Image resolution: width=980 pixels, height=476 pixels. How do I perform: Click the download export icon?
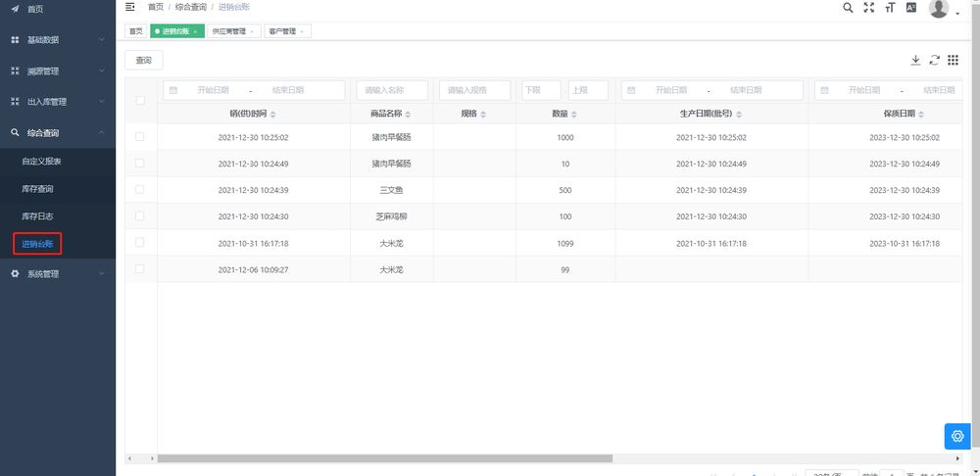pyautogui.click(x=915, y=60)
